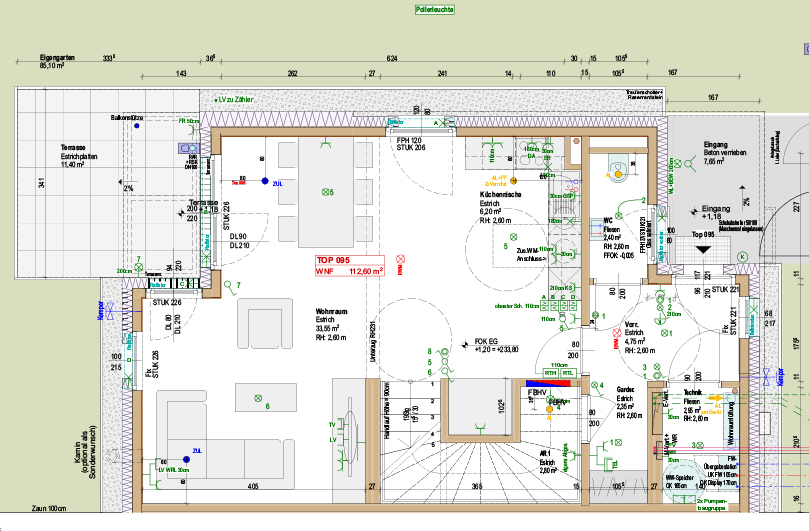Click the FOK EG level marker symbol
809x531 pixels.
[x=465, y=346]
